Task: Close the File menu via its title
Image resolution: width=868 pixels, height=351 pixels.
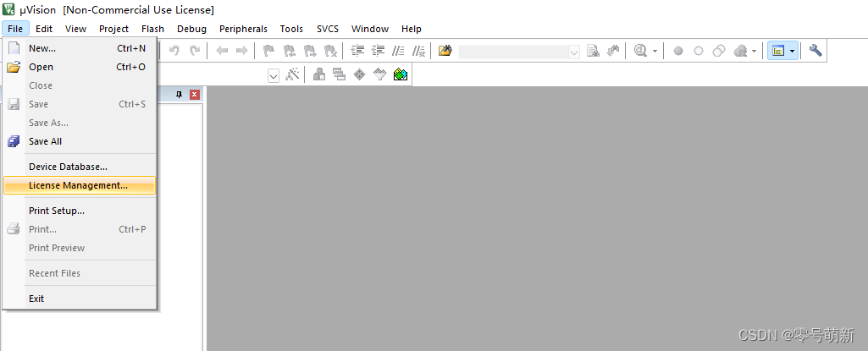Action: click(x=15, y=29)
